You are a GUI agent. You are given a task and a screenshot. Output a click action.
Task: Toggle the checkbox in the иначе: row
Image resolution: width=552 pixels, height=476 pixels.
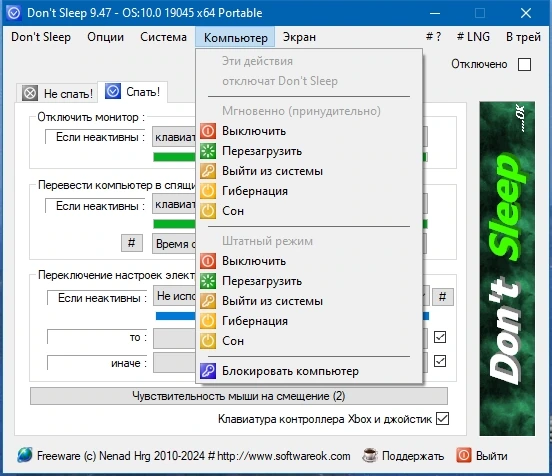pos(440,361)
